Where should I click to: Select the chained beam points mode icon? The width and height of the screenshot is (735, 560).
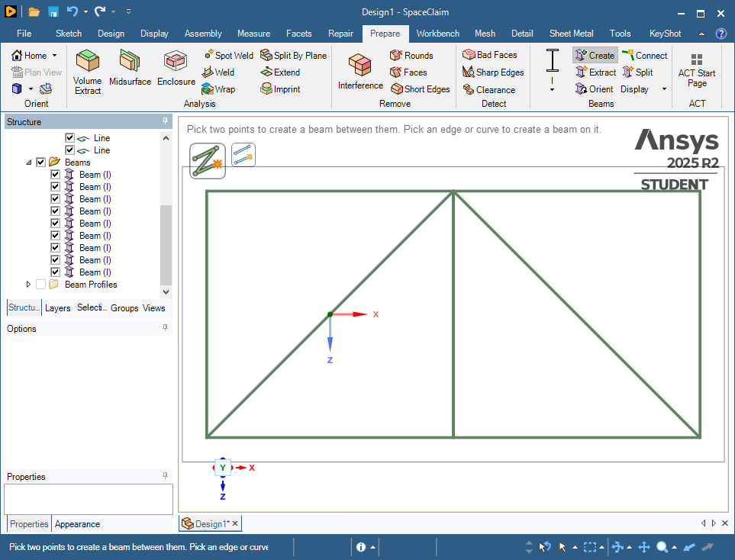pyautogui.click(x=207, y=161)
